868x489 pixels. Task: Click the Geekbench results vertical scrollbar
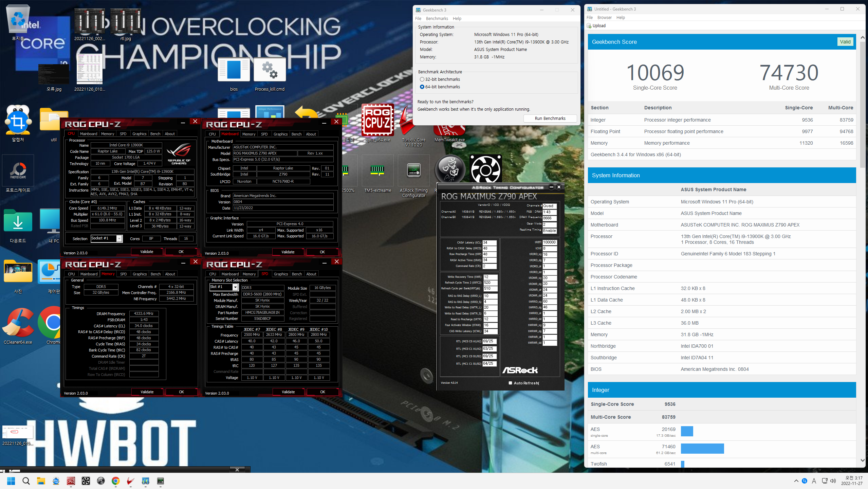point(863,105)
